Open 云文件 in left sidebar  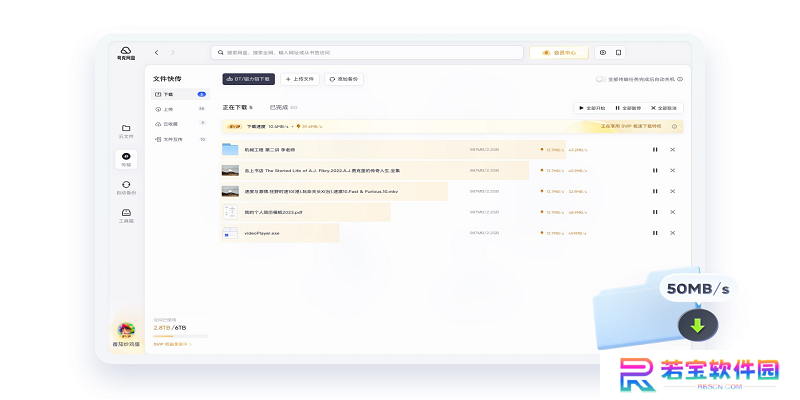126,131
